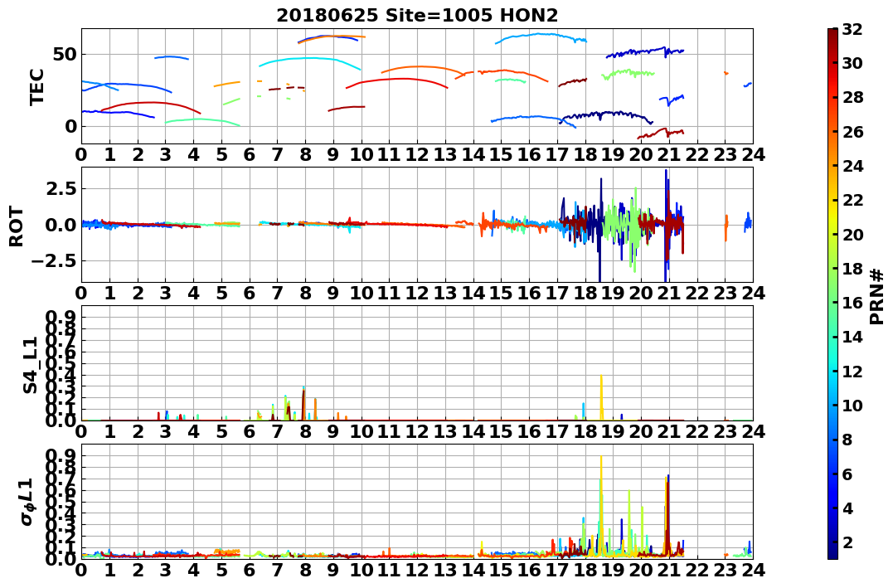This screenshot has height=588, width=893.
Task: Click the x-tick label 9 under the σφL1 panel
Action: (333, 570)
